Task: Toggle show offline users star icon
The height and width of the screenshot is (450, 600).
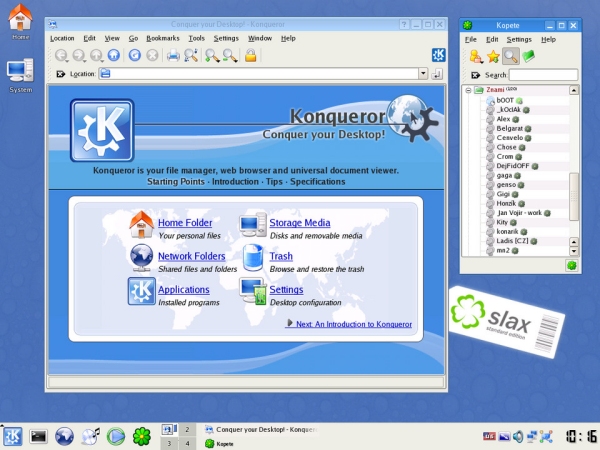Action: click(x=493, y=56)
